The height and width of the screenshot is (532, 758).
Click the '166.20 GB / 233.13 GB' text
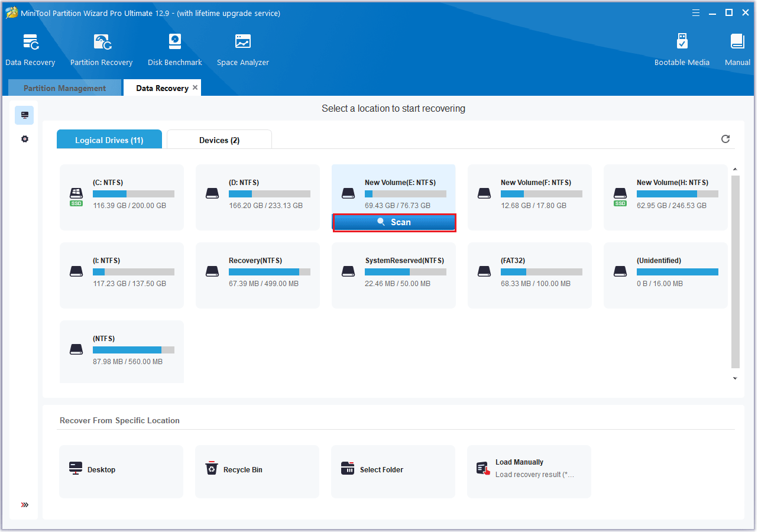point(265,206)
